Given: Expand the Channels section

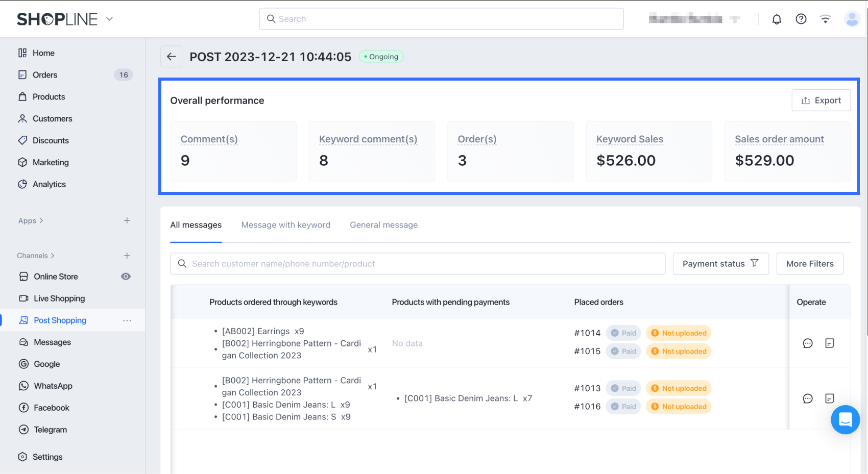Looking at the screenshot, I should 36,256.
